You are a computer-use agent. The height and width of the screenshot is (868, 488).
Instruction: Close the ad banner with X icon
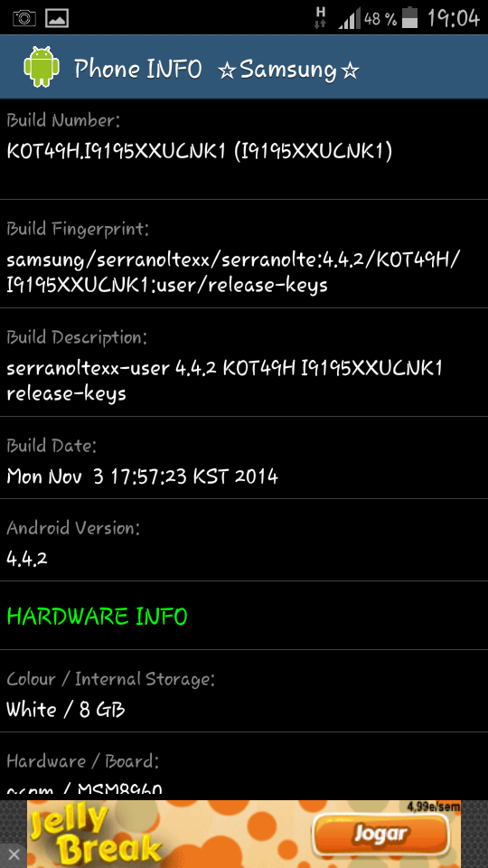(14, 854)
